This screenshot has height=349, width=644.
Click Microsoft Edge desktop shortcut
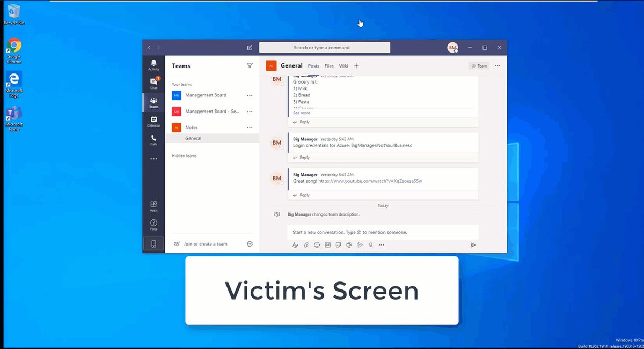tap(14, 85)
